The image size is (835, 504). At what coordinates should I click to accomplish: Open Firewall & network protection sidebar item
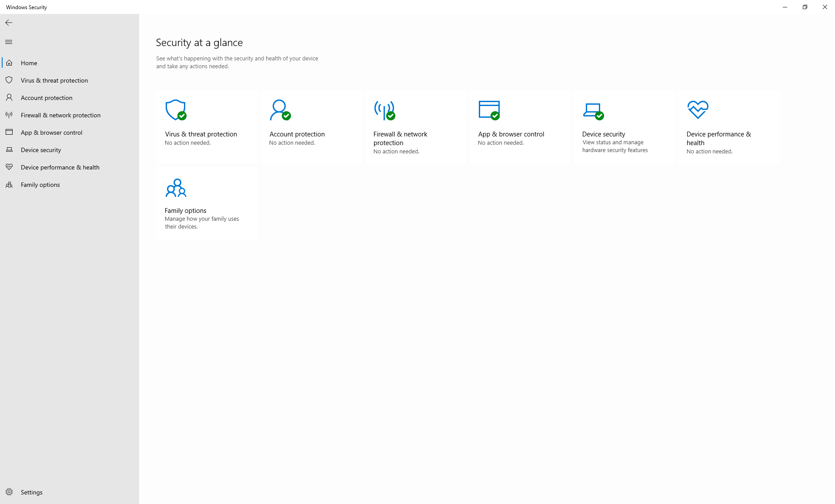click(x=60, y=115)
